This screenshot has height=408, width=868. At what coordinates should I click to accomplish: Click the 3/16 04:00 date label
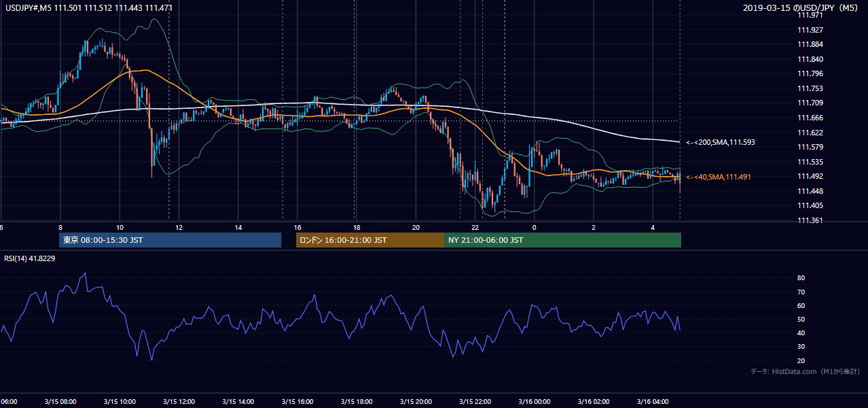click(653, 401)
